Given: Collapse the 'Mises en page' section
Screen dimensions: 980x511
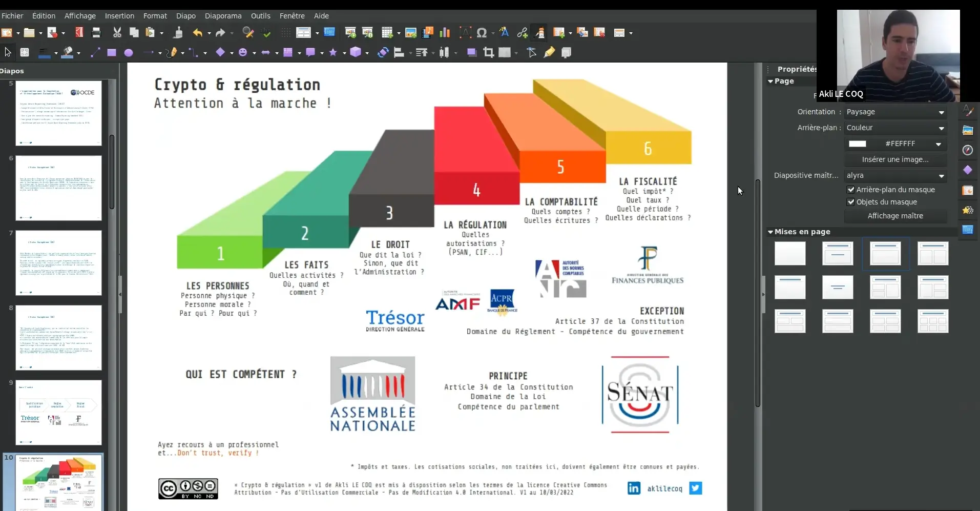Looking at the screenshot, I should 770,232.
